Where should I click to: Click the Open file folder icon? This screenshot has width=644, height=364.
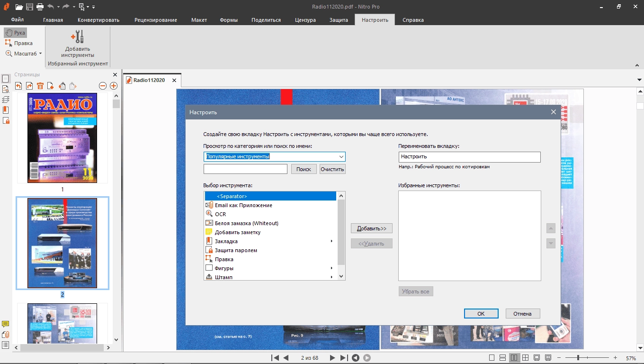point(19,7)
